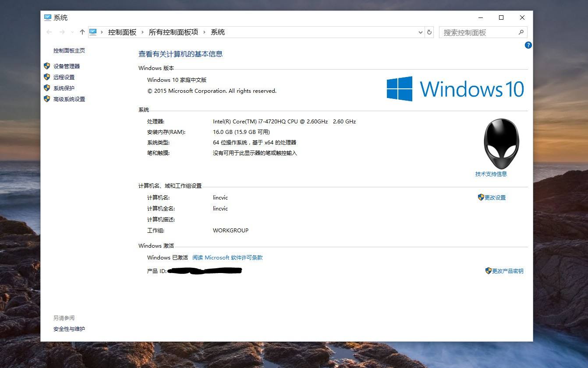Viewport: 588px width, 368px height.
Task: Select 所有控制面板项 in the breadcrumb
Action: coord(174,32)
